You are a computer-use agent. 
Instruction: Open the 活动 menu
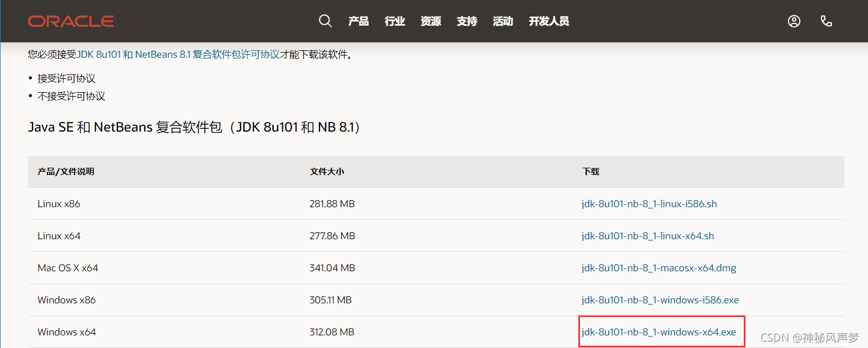coord(503,21)
